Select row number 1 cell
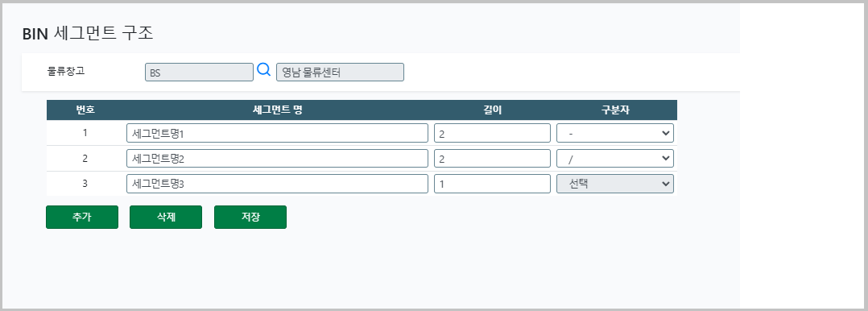 point(85,133)
